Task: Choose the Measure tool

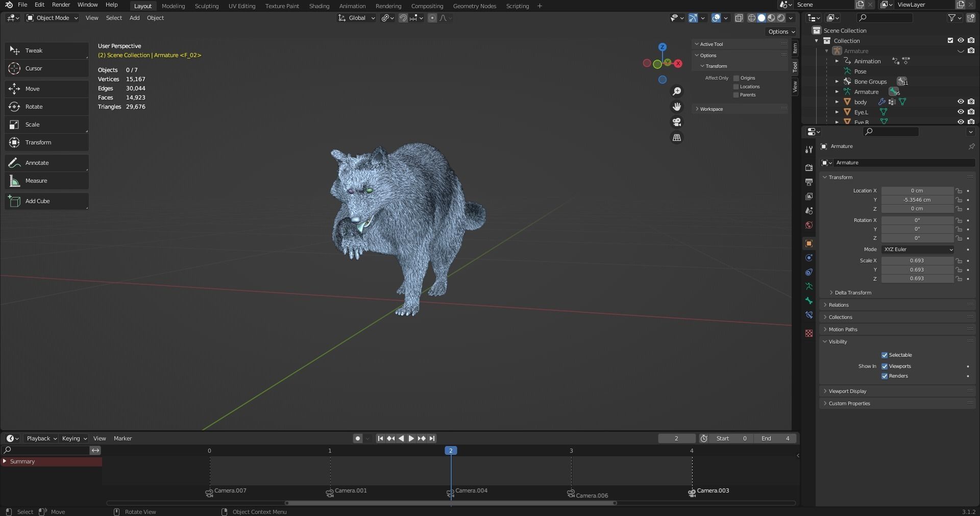Action: click(x=46, y=181)
